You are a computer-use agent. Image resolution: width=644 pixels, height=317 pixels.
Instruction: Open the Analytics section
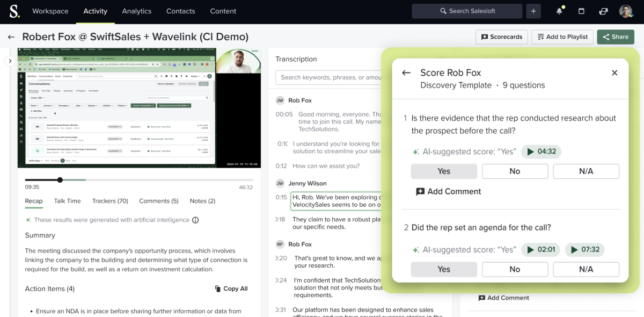[137, 11]
